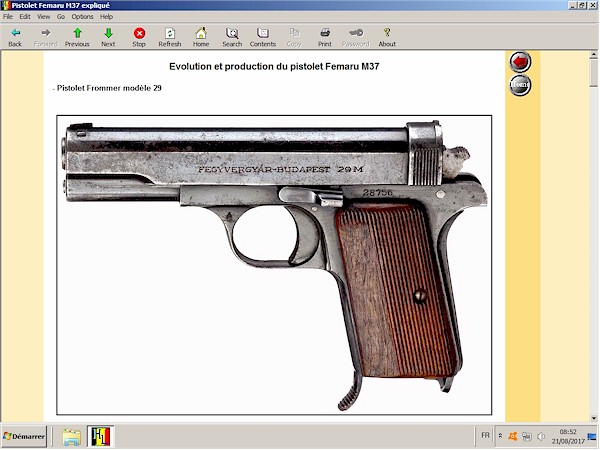Viewport: 600px width, 450px height.
Task: Restore the window size button
Action: (581, 5)
